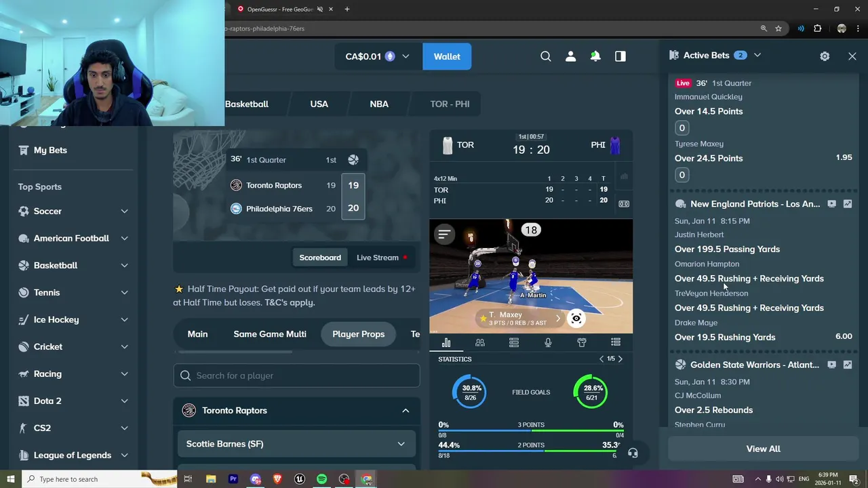Expand American Football in the sidebar

click(124, 239)
